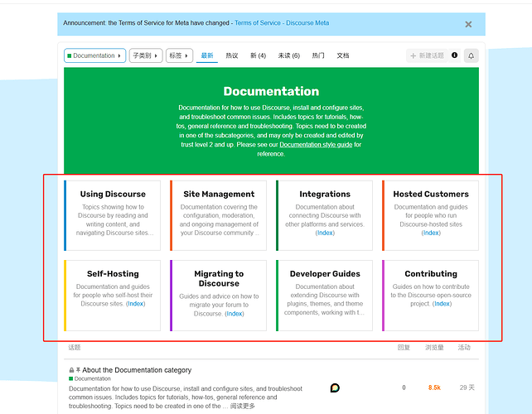Image resolution: width=532 pixels, height=414 pixels.
Task: Click the poster avatar in the topic row
Action: tap(335, 388)
